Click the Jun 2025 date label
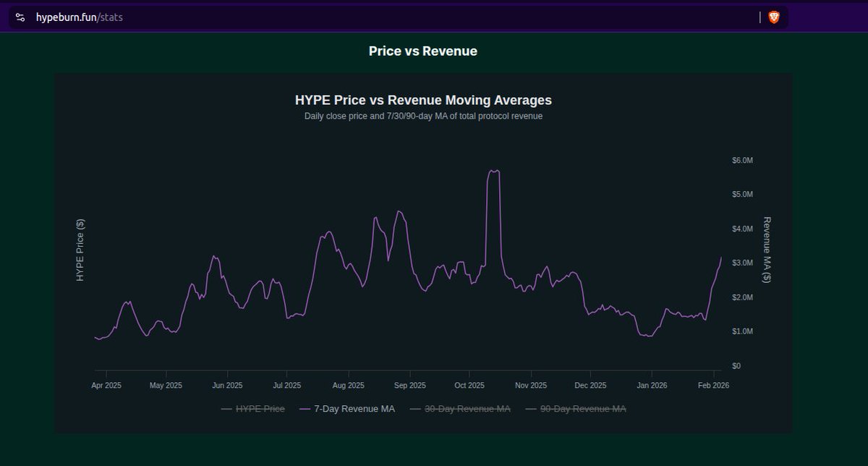The height and width of the screenshot is (466, 868). [x=227, y=385]
